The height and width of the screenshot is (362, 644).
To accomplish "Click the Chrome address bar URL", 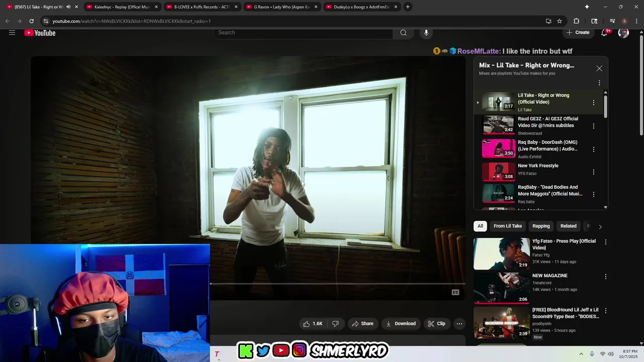I will point(131,21).
